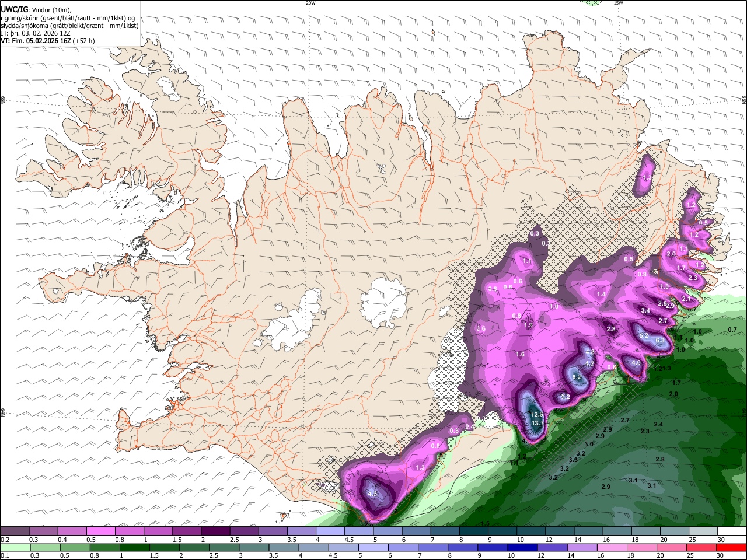Click the 4.5 value in the southwest purple area

[372, 494]
